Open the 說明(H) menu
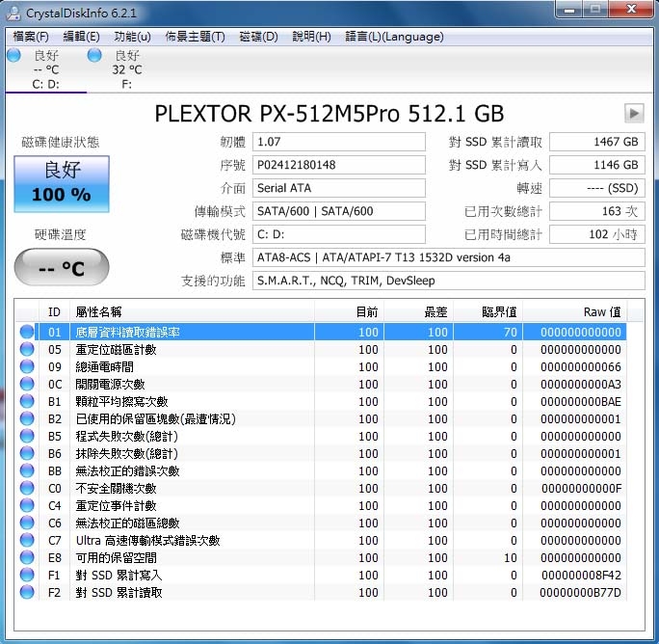This screenshot has height=644, width=659. point(311,37)
